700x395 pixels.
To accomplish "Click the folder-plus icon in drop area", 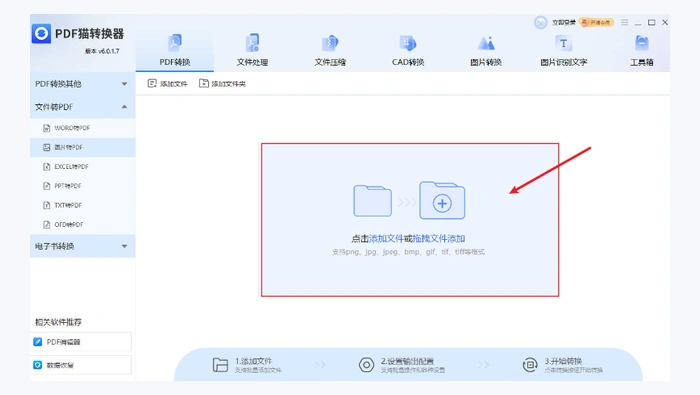I will click(442, 200).
